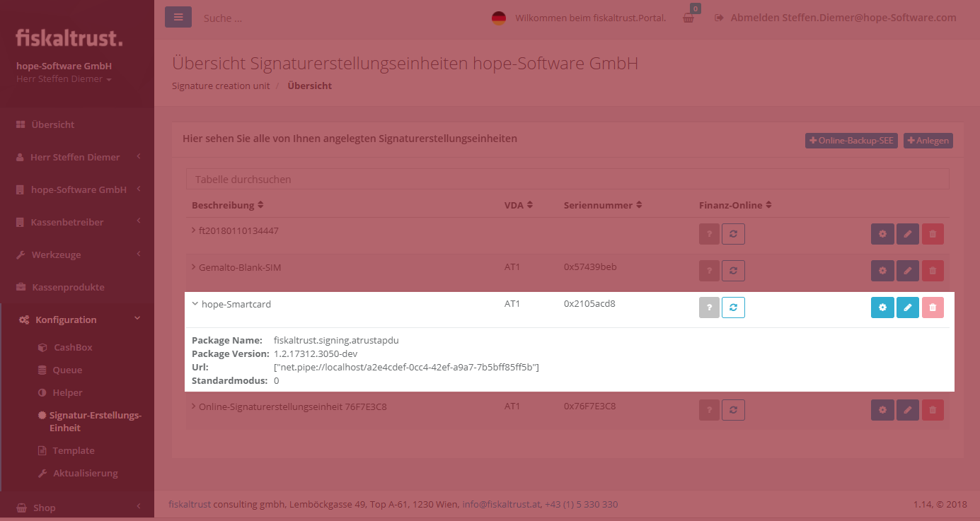Screen dimensions: 980x521
Task: Open gear settings for Online-Signaturerstellungseinheit 76F7E3C8
Action: tap(882, 410)
